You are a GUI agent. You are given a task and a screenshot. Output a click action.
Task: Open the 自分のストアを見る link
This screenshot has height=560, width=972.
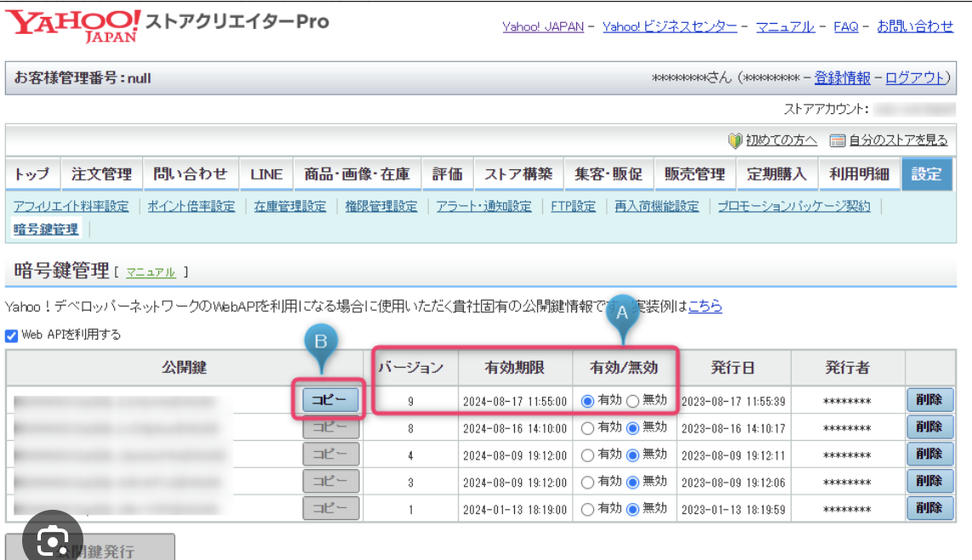click(898, 140)
